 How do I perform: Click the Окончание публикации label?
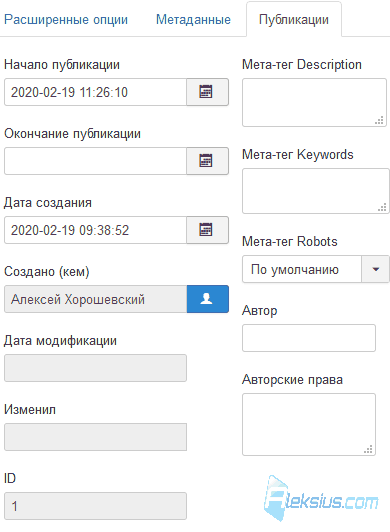point(72,134)
